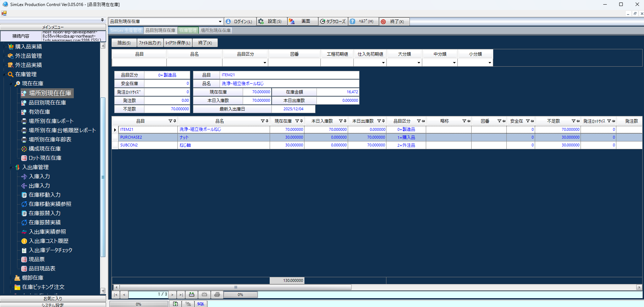Screen dimensions: 644x307
Task: Toggle the auto-hide pin of the メインメニュー panel
Action: (102, 20)
